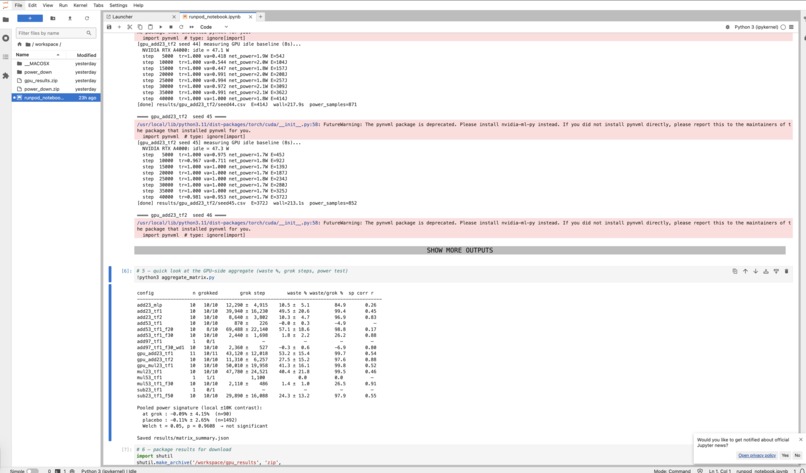Open the Run menu
The width and height of the screenshot is (806, 473).
(63, 5)
